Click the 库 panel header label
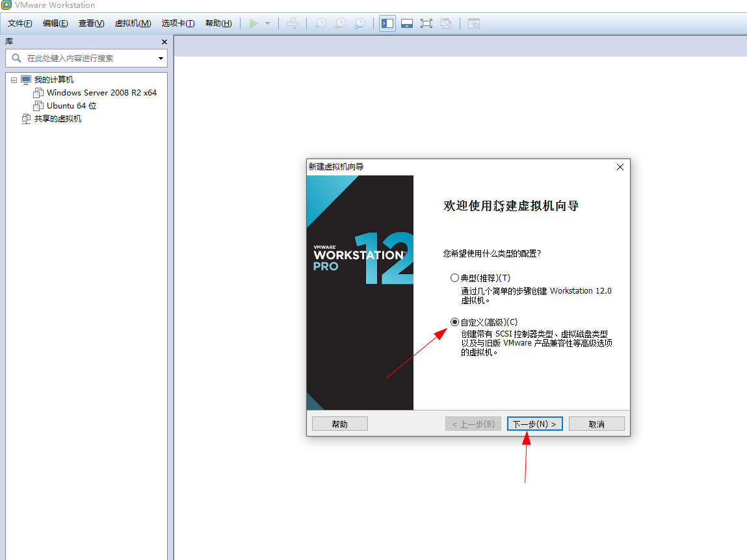This screenshot has height=560, width=747. coord(9,42)
